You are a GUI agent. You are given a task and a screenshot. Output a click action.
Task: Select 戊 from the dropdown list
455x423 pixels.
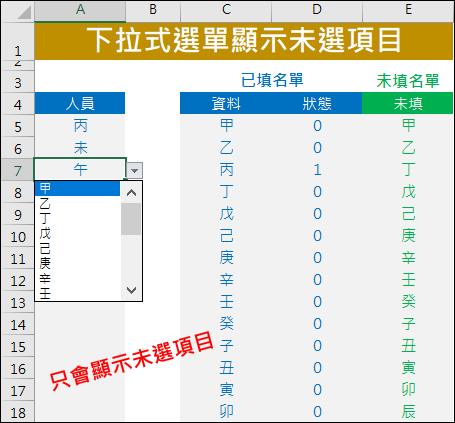77,233
